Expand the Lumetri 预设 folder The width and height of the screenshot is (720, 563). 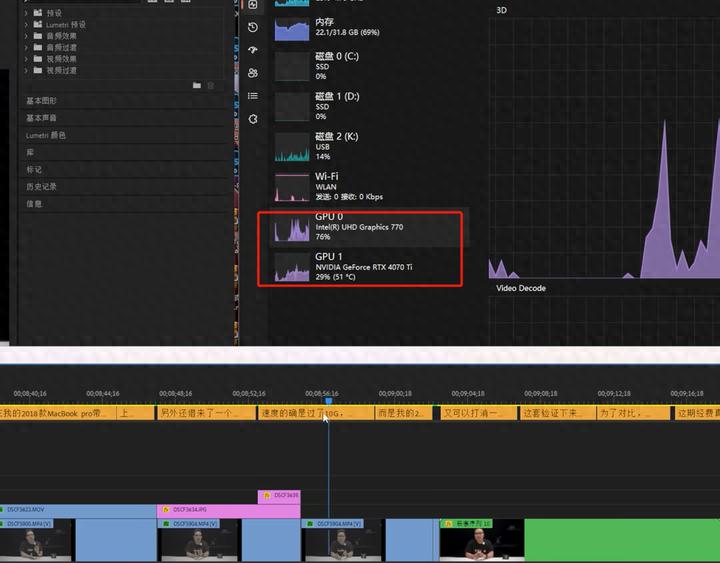point(26,24)
